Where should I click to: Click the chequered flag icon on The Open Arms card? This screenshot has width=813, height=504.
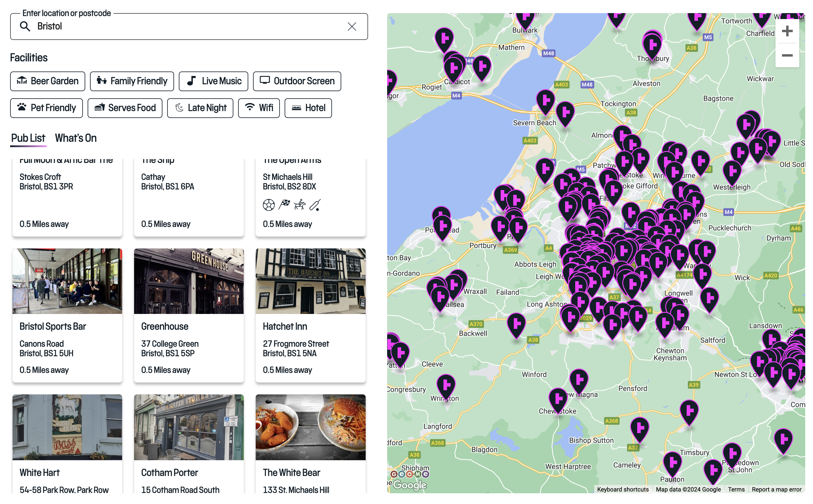coord(284,205)
